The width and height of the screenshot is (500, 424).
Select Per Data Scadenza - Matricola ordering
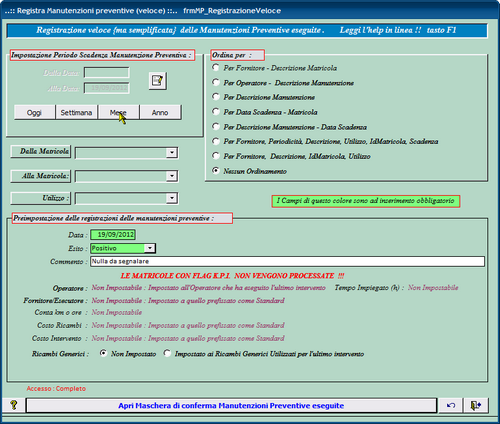[x=216, y=112]
